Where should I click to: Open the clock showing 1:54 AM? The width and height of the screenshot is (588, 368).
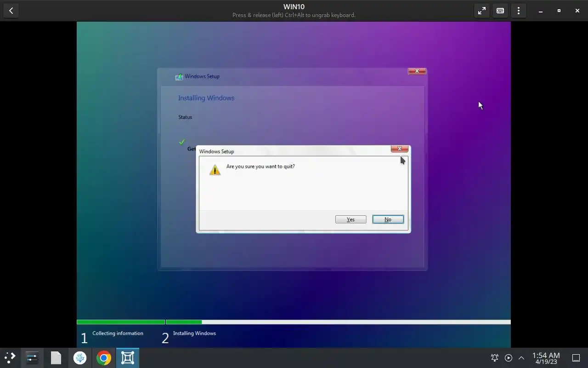pyautogui.click(x=546, y=358)
